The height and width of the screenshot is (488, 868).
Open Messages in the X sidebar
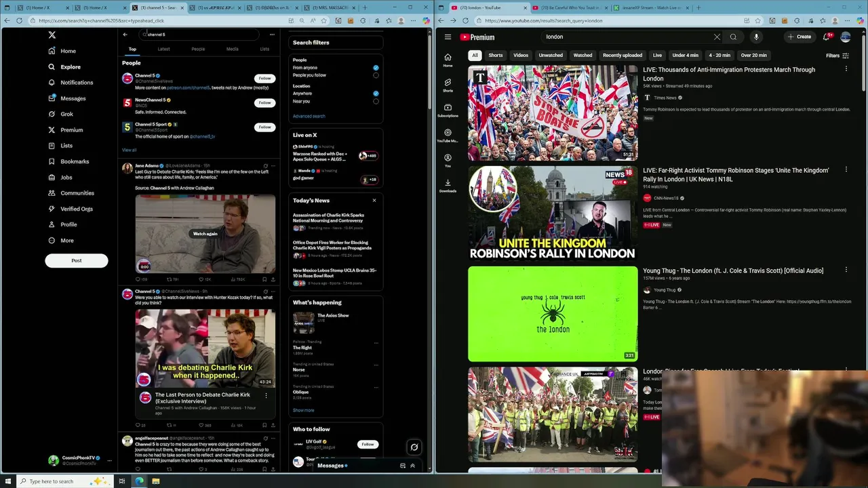tap(66, 98)
